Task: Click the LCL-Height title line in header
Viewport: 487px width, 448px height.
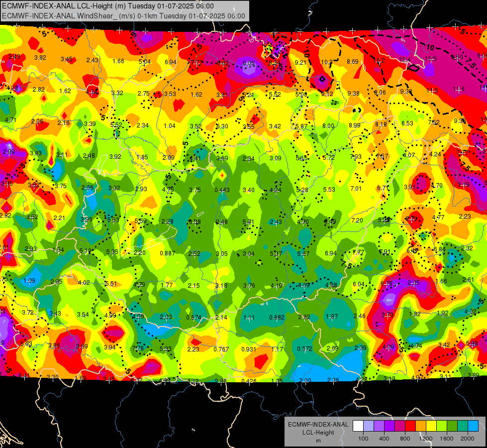Action: (108, 6)
